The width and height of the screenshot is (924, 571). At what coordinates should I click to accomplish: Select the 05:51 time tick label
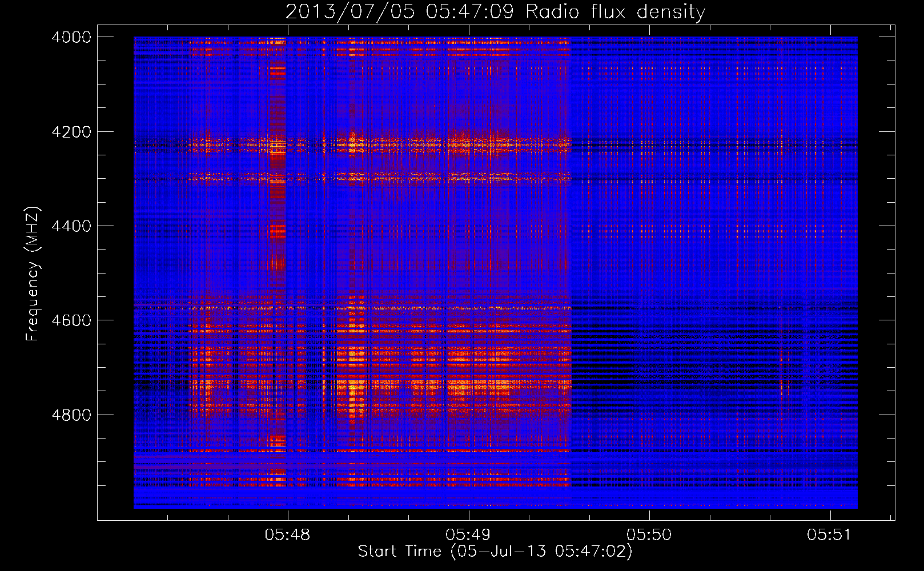829,535
